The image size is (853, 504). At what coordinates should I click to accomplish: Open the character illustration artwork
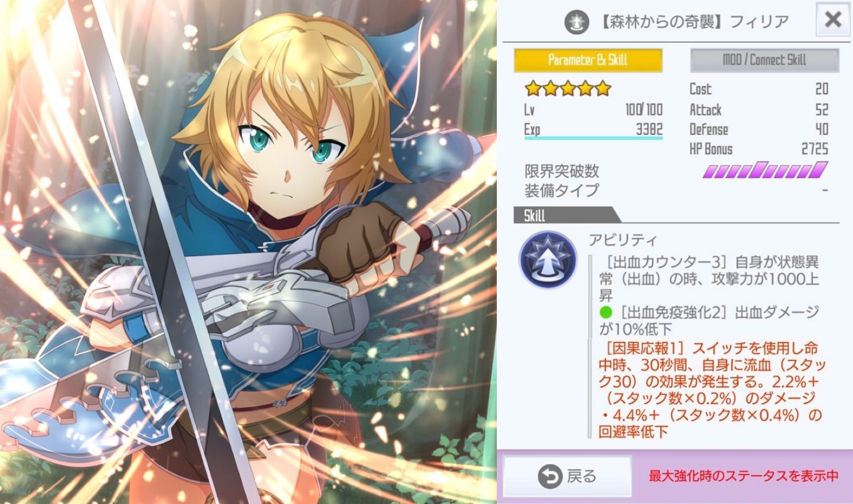pos(248,252)
